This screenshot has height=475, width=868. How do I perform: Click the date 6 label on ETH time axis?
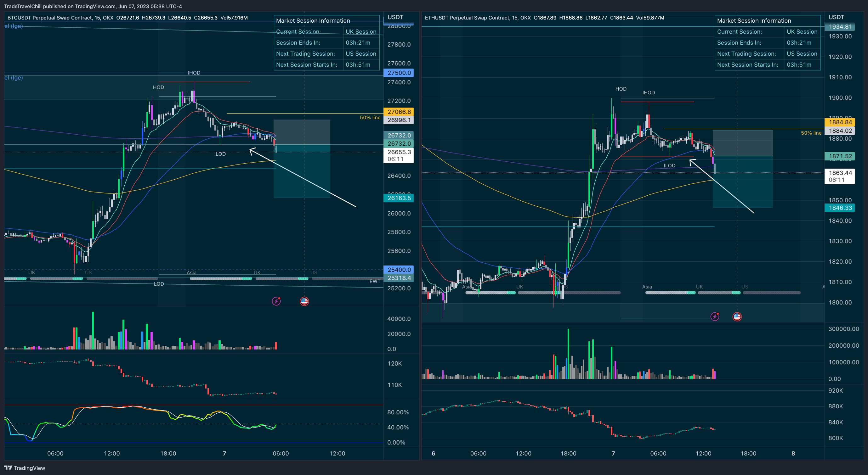(433, 453)
